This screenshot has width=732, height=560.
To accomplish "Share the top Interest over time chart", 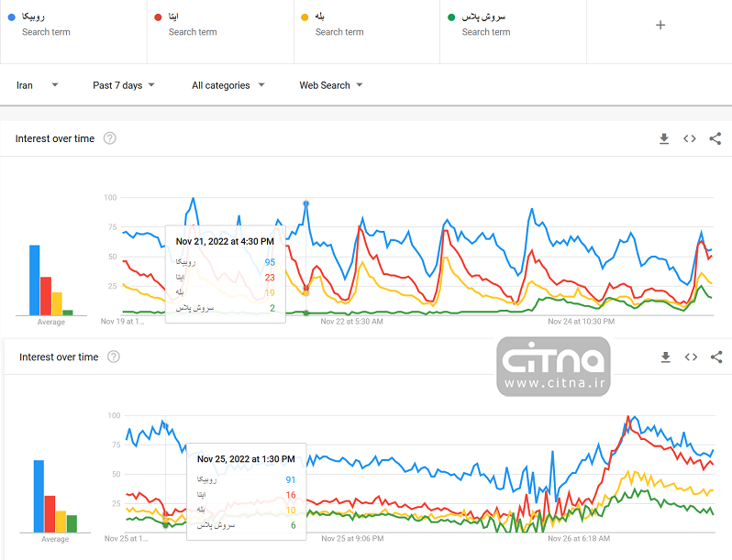I will click(x=715, y=138).
